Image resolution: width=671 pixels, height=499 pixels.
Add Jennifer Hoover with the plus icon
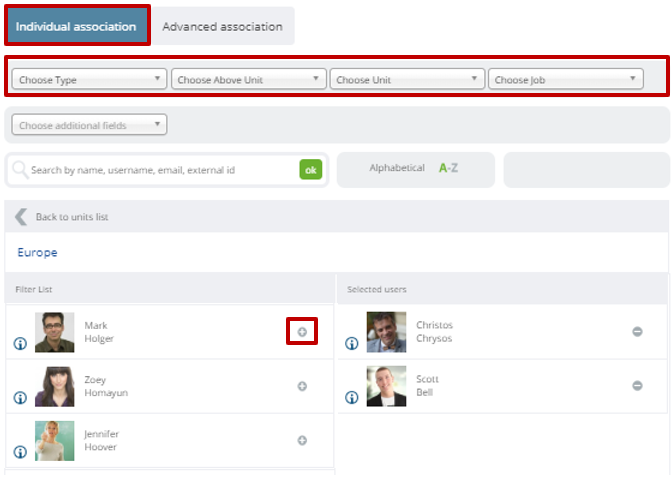(302, 440)
